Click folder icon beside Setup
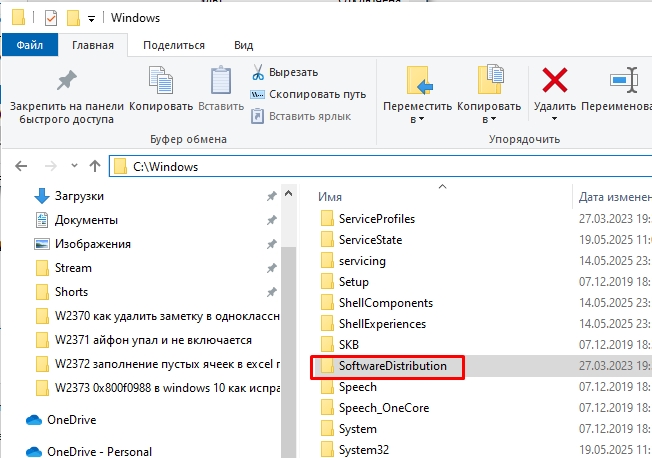The height and width of the screenshot is (458, 652). [327, 282]
